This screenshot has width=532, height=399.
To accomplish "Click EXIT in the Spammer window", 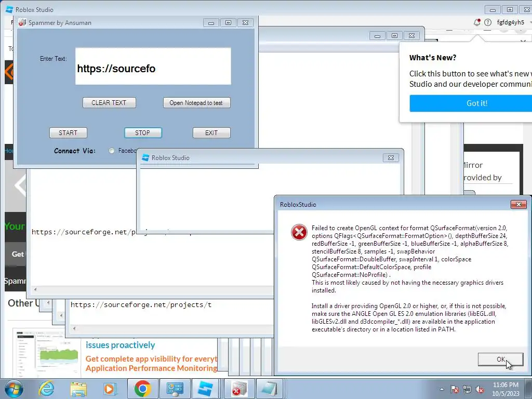I will (211, 132).
